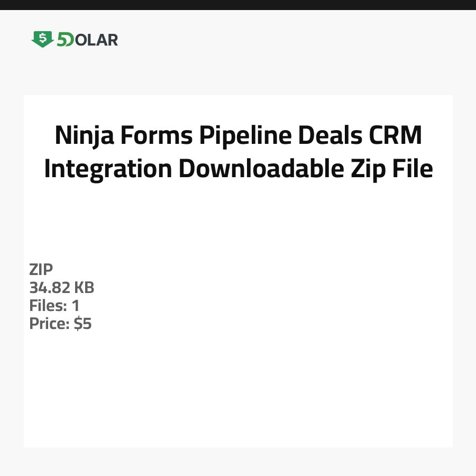476x476 pixels.
Task: Click the dark bar at the top
Action: click(238, 5)
